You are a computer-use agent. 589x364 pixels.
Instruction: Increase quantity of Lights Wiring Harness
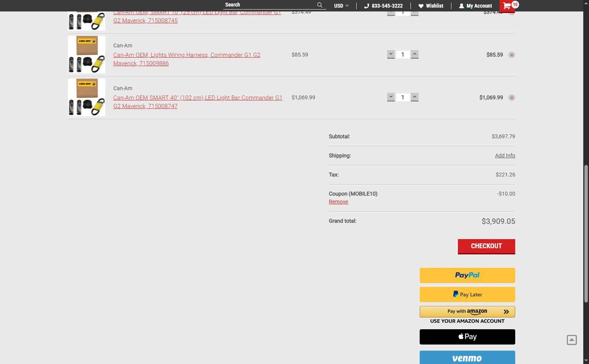click(x=415, y=55)
